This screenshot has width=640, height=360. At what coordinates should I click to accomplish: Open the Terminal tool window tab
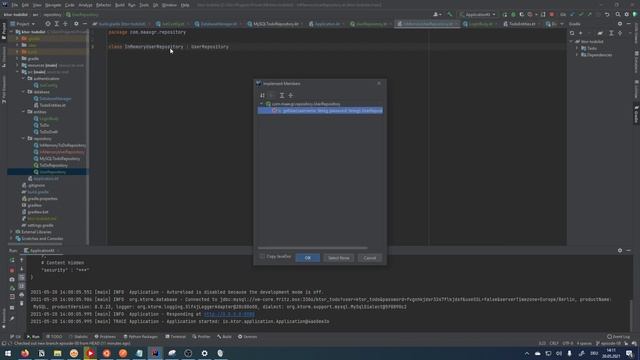tap(175, 337)
